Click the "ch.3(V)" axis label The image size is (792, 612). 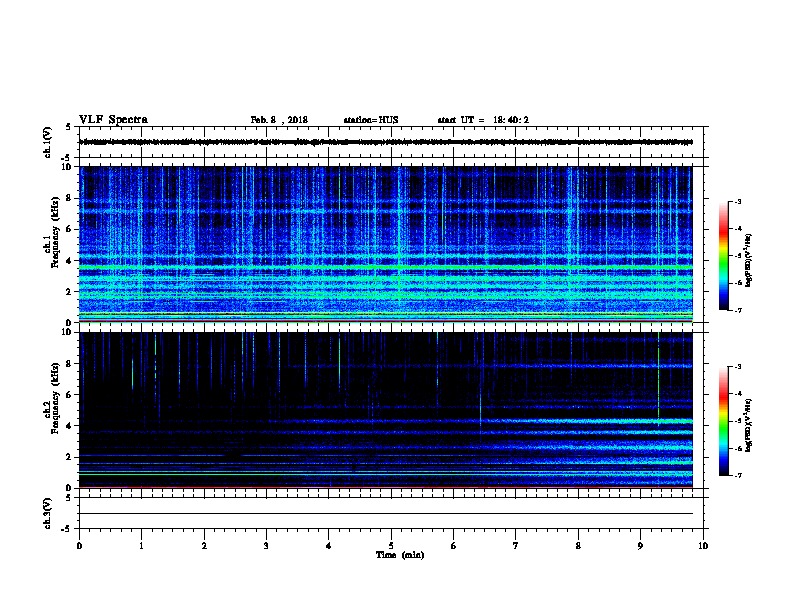click(48, 513)
